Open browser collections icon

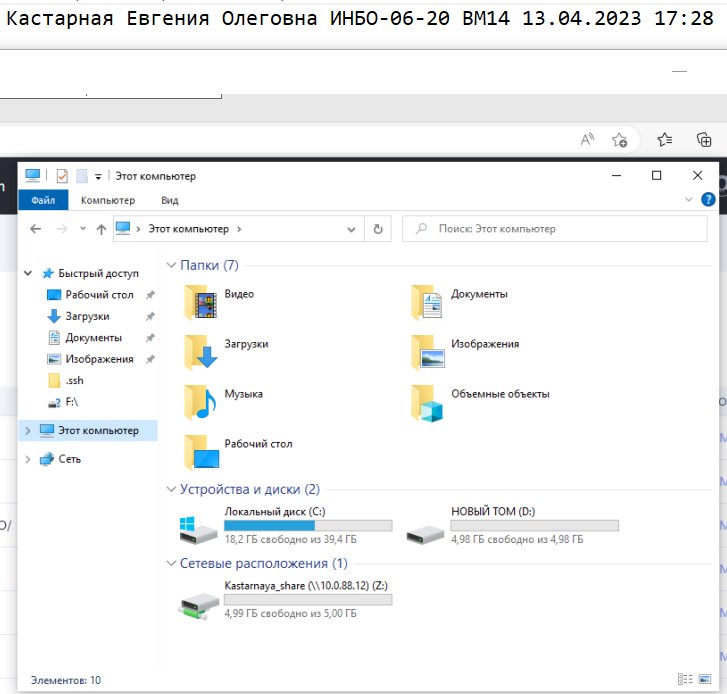click(704, 140)
